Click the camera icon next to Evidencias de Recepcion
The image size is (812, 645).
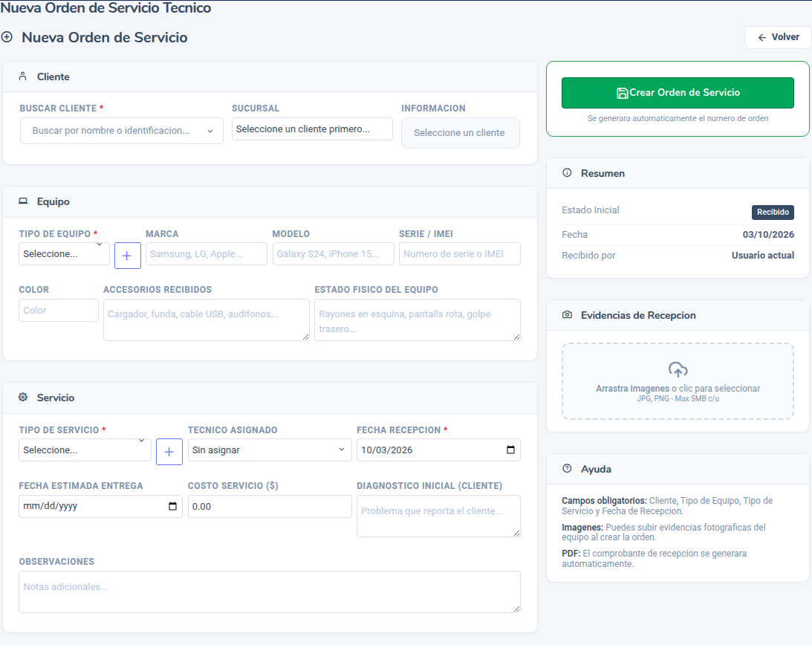567,315
